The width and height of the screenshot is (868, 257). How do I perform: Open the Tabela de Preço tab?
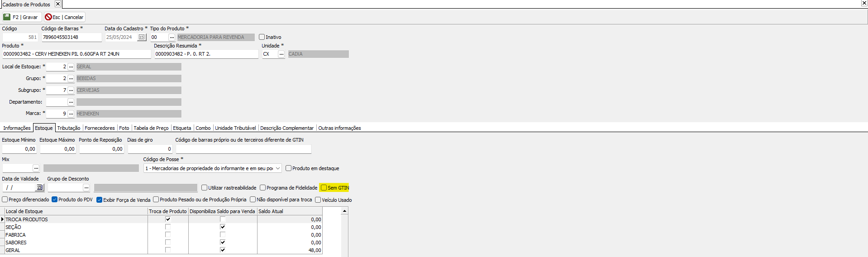tap(151, 128)
